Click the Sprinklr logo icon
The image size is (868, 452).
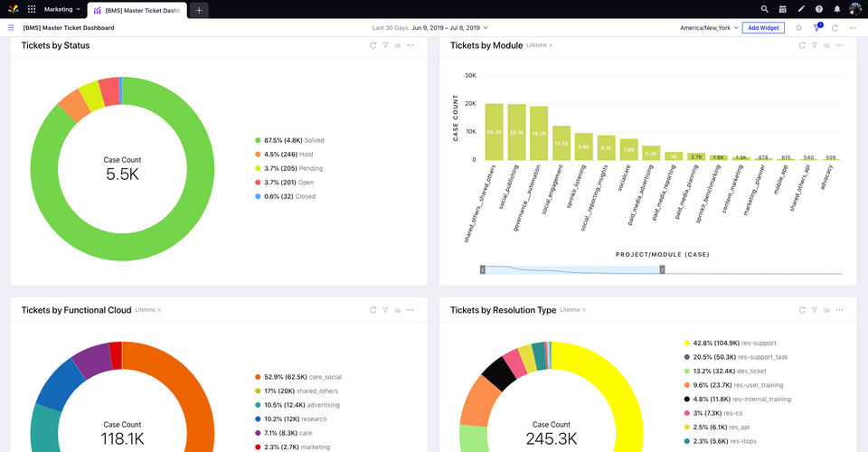pos(14,9)
